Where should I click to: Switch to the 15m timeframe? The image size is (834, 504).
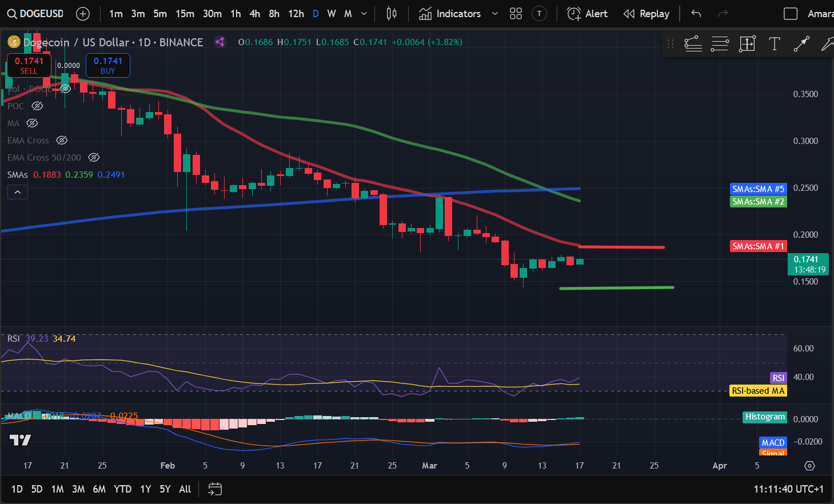[x=185, y=14]
